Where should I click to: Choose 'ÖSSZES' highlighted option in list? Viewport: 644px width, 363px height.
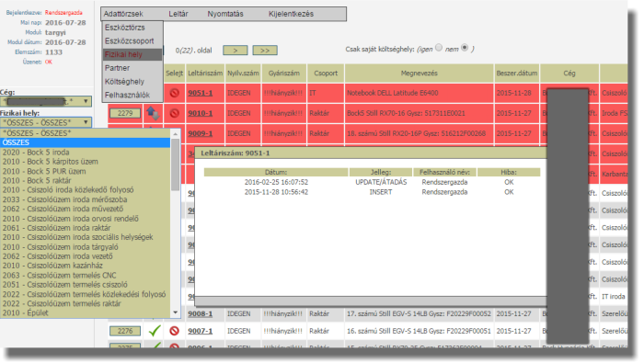coord(85,142)
